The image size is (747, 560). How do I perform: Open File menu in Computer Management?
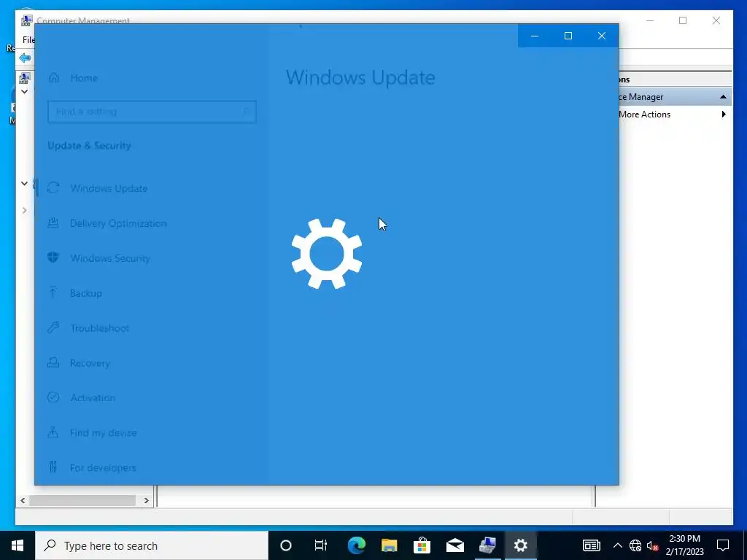click(28, 39)
